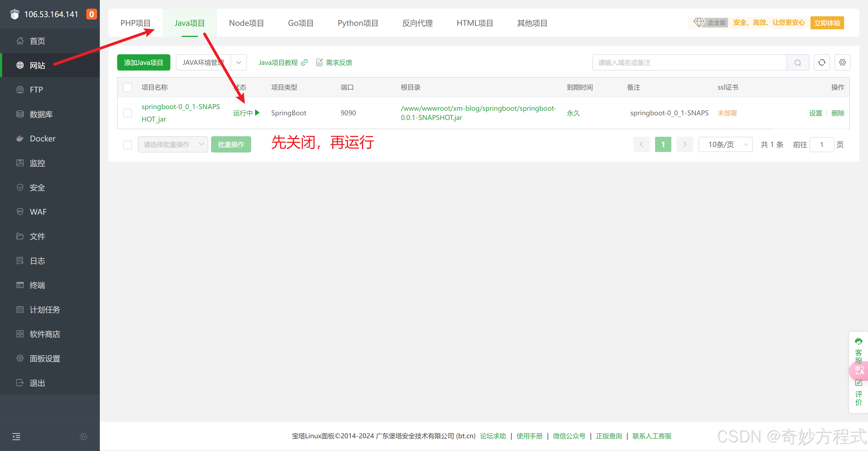Image resolution: width=868 pixels, height=451 pixels.
Task: Open the 首页 home sidebar item
Action: [50, 41]
